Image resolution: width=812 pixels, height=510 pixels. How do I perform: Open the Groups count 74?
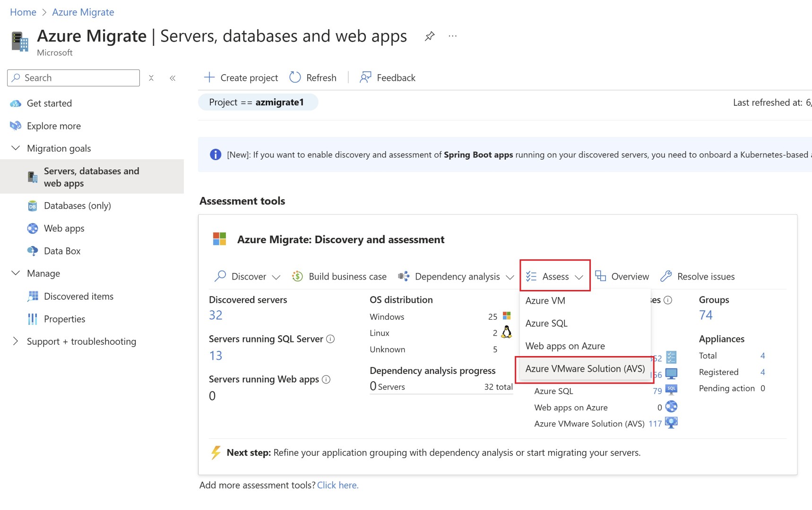[x=706, y=315]
